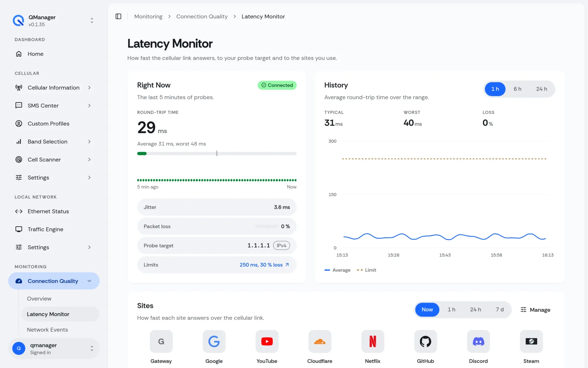The image size is (588, 368).
Task: Open the Netflix site icon
Action: coord(373,342)
